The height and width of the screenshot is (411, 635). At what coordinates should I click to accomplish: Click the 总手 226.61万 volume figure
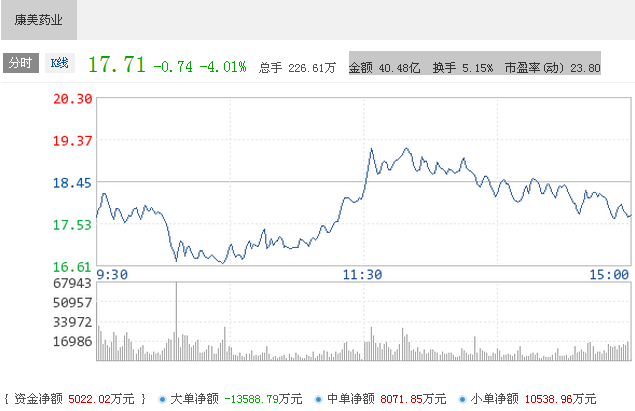point(297,68)
